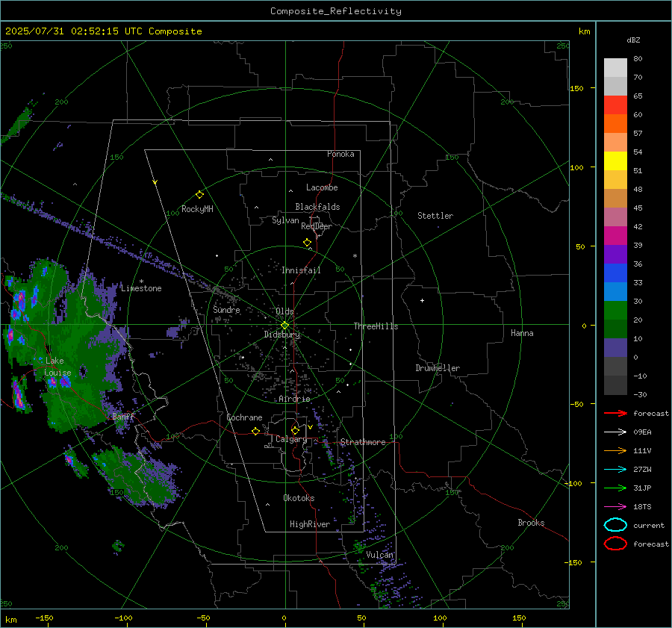672x628 pixels.
Task: Click the Innisfail city label
Action: click(x=301, y=270)
